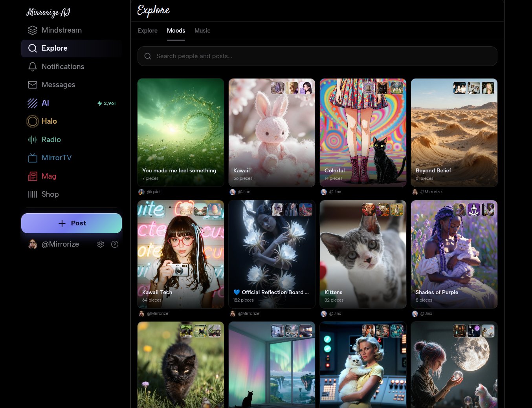
Task: Open MirrorTV icon
Action: (33, 158)
